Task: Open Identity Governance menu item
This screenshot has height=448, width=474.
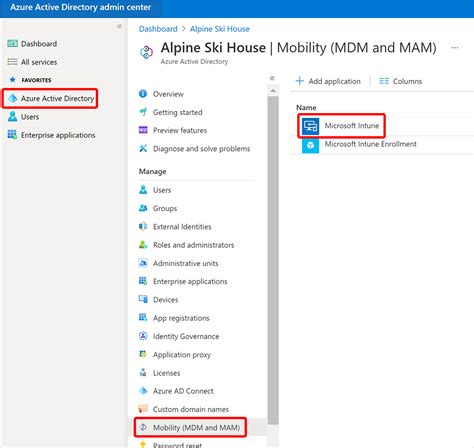Action: pyautogui.click(x=186, y=336)
